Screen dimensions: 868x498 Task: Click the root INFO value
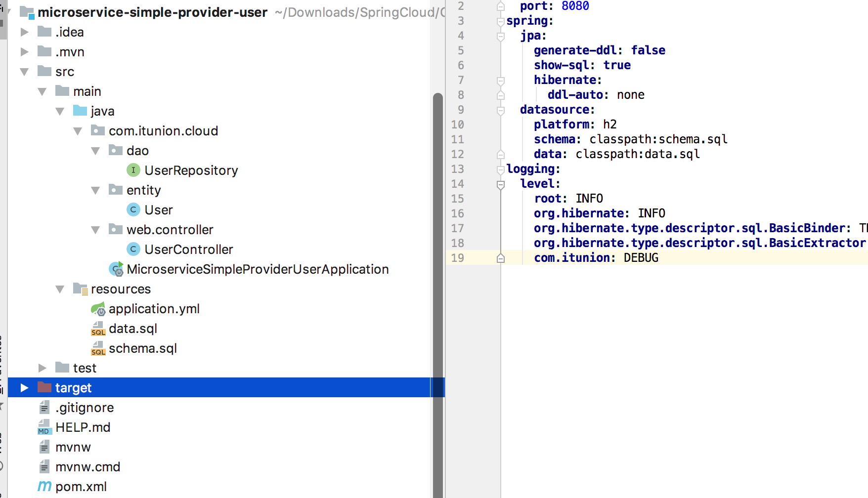coord(589,199)
